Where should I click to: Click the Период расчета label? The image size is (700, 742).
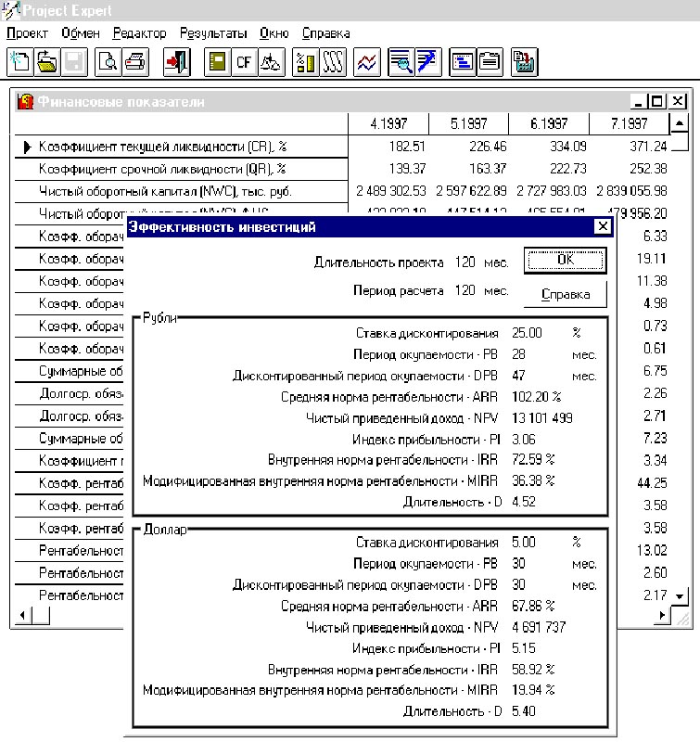point(399,290)
